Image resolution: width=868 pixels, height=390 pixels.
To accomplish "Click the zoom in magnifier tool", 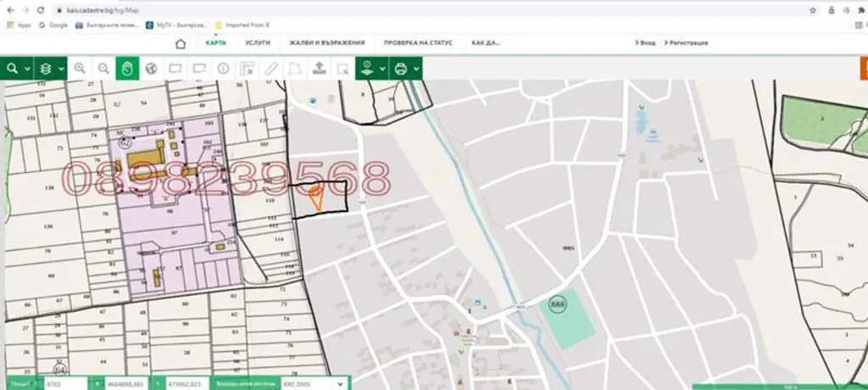I will (x=80, y=68).
